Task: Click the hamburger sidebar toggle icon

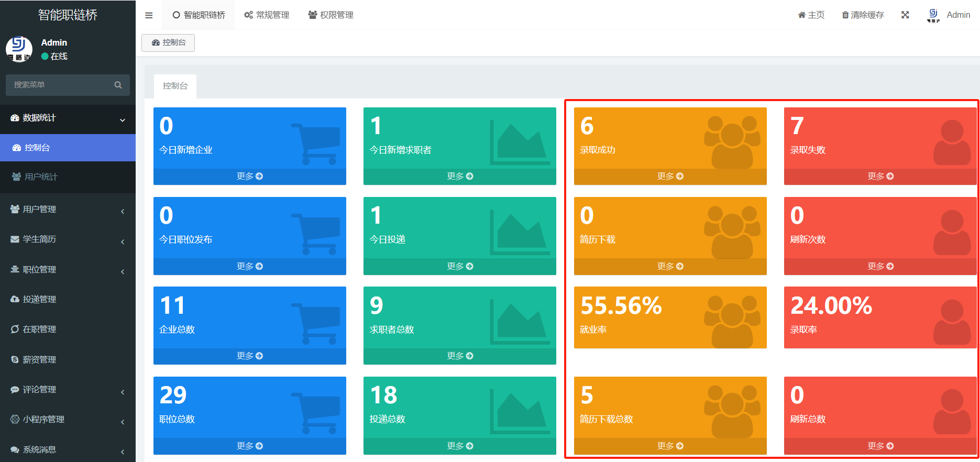Action: 149,15
